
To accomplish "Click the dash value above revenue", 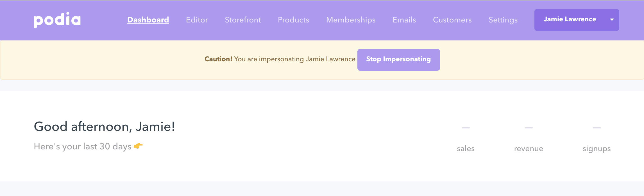I will tap(529, 128).
